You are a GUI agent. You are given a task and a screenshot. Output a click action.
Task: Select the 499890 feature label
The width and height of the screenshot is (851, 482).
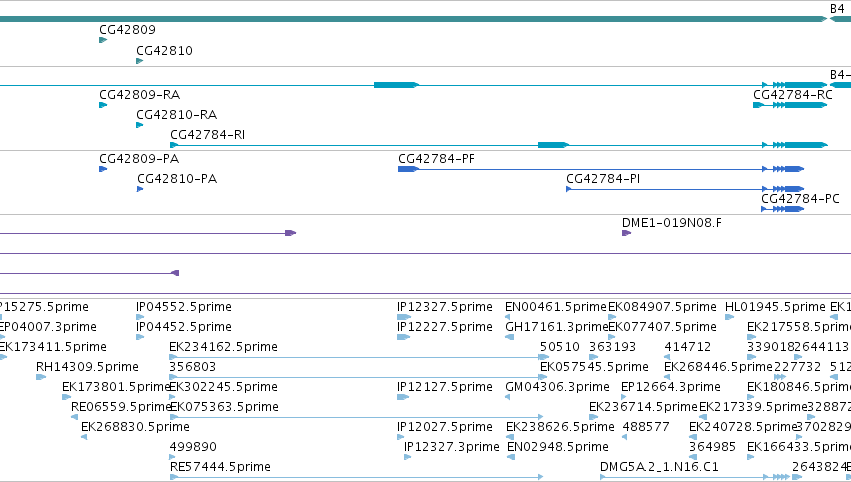click(193, 447)
